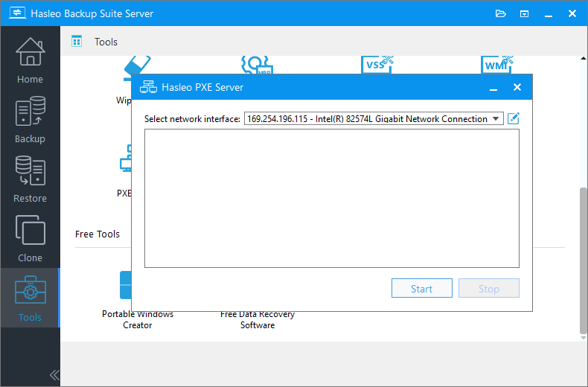Start the PXE server
This screenshot has height=387, width=588.
422,288
